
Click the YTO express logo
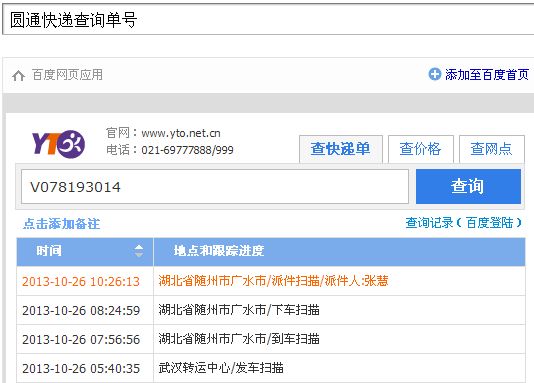[58, 144]
